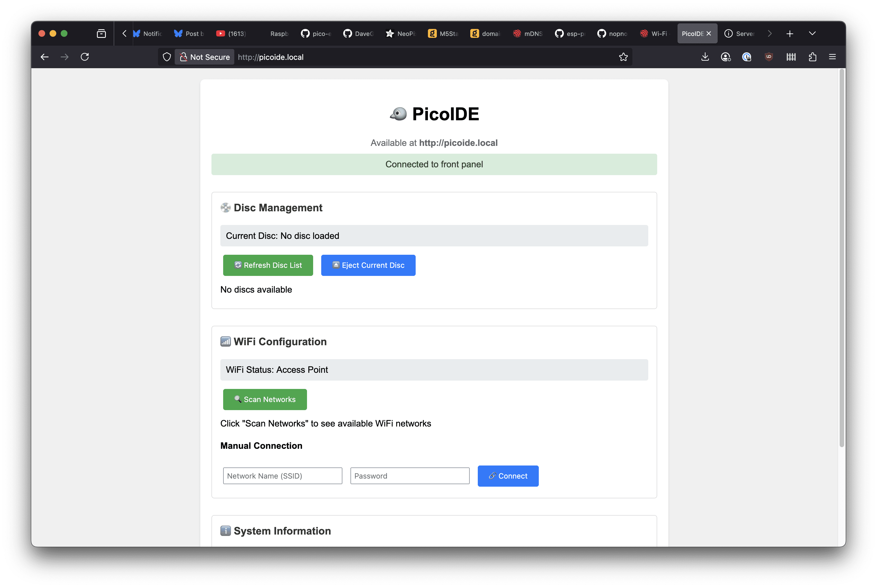
Task: Open a new browser tab
Action: click(x=790, y=34)
